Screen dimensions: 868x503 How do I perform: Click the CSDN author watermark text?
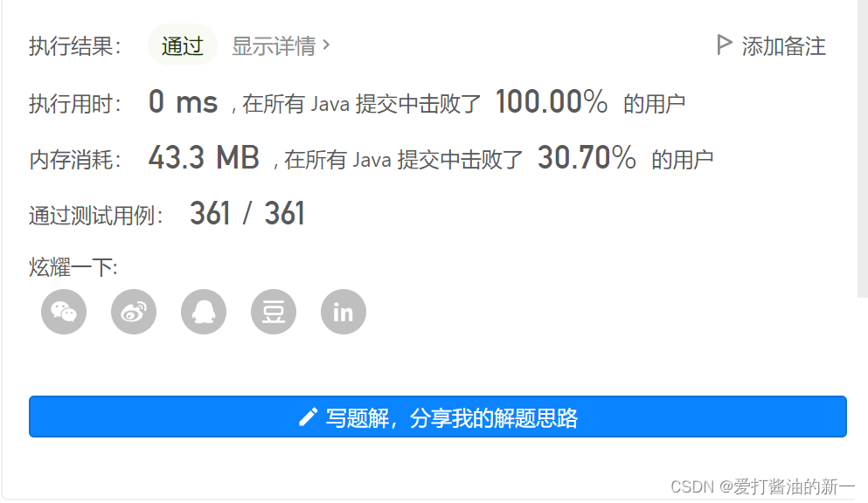tap(763, 486)
